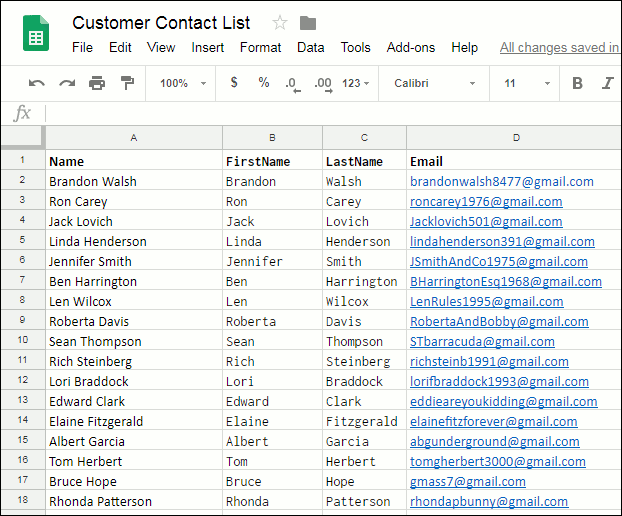
Task: Star the Customer Contact List document
Action: (280, 23)
